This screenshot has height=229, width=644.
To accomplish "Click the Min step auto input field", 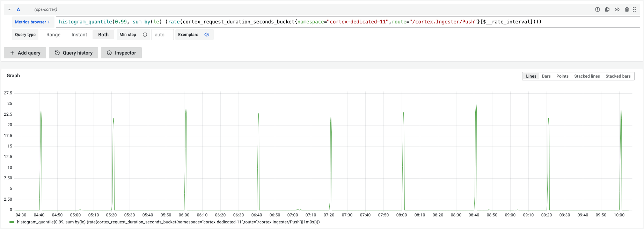I will pos(162,35).
